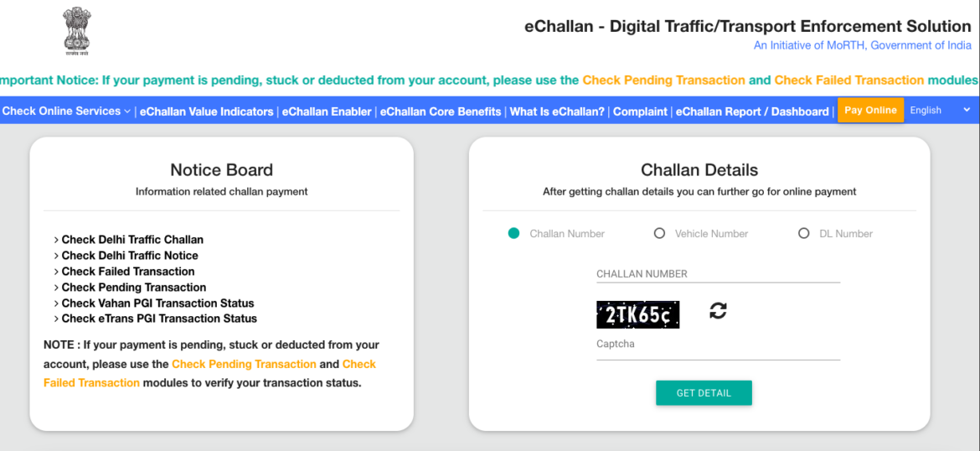Expand Check Delhi Traffic Challan item
The image size is (980, 451).
[132, 240]
